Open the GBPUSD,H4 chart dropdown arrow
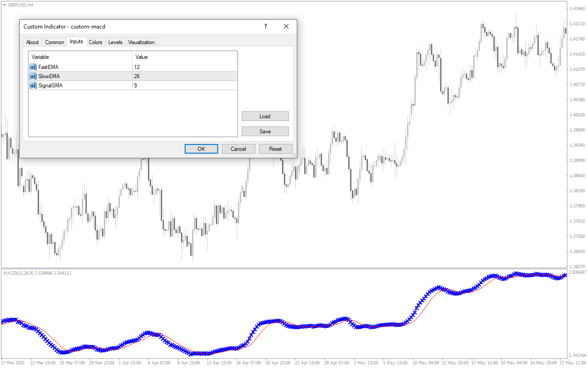The width and height of the screenshot is (588, 368). tap(4, 5)
